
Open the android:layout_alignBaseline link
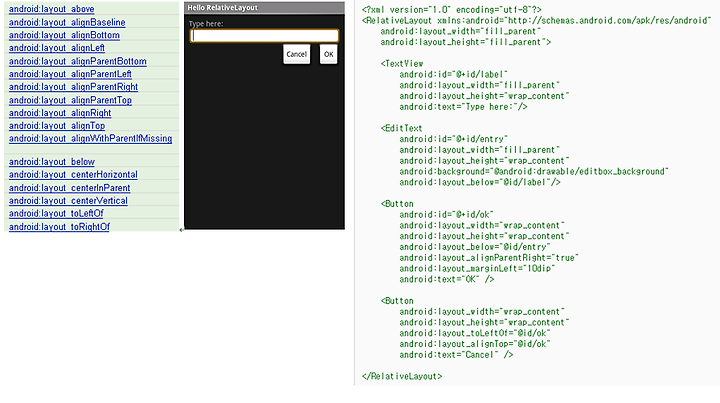click(x=67, y=22)
